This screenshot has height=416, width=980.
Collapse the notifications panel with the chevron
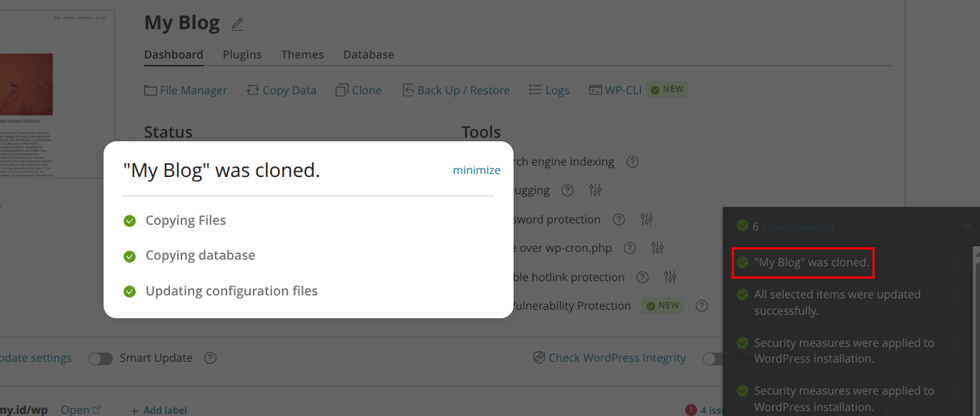coord(967,227)
